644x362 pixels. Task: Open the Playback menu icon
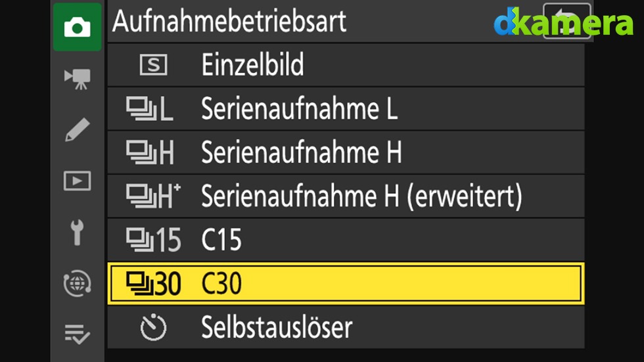(x=78, y=181)
